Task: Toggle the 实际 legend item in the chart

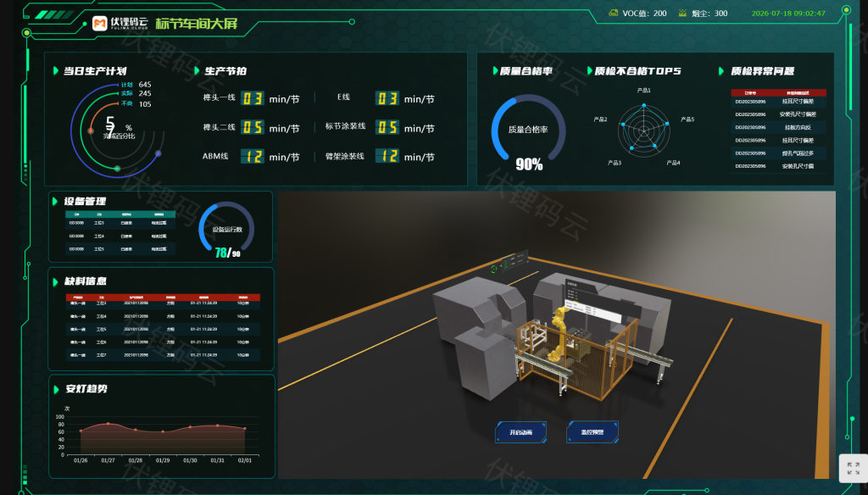Action: (127, 93)
